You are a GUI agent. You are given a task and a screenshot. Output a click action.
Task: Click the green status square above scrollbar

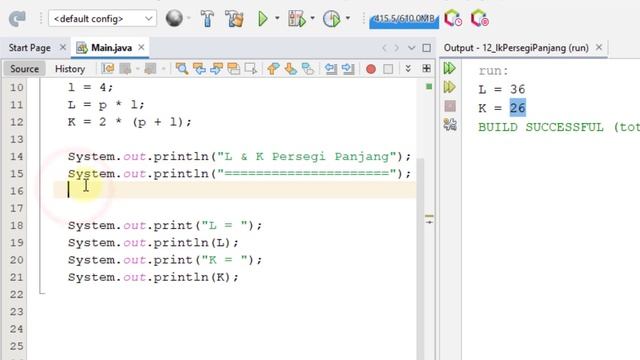click(x=429, y=86)
